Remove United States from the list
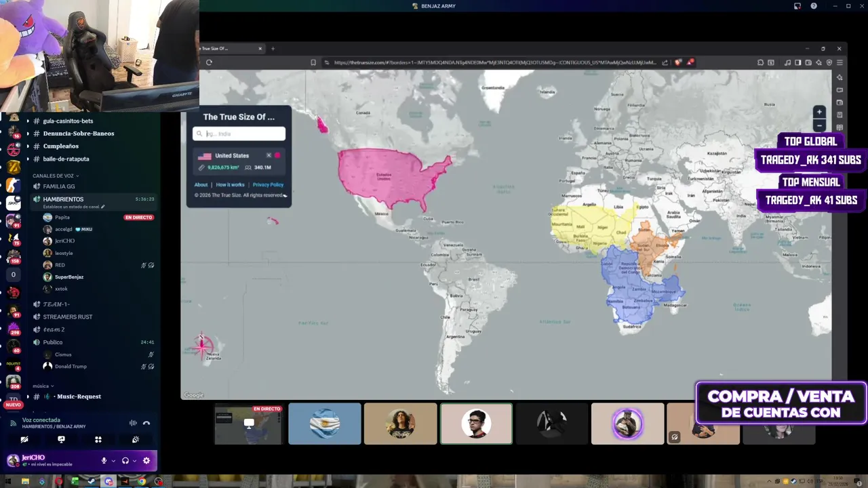The width and height of the screenshot is (868, 488). click(269, 155)
